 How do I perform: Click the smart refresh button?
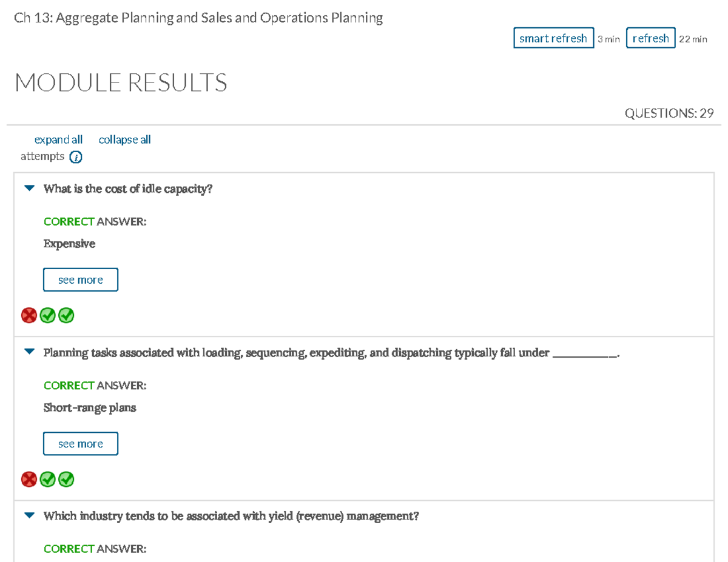tap(553, 38)
